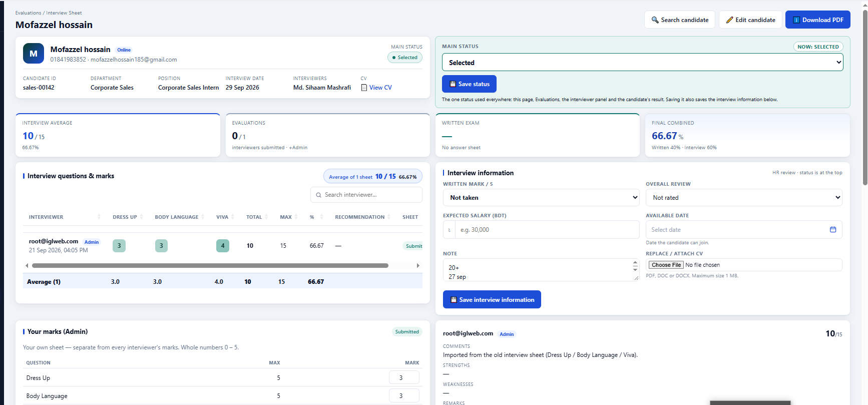Sort by the Interviewer column arrows

pos(99,217)
